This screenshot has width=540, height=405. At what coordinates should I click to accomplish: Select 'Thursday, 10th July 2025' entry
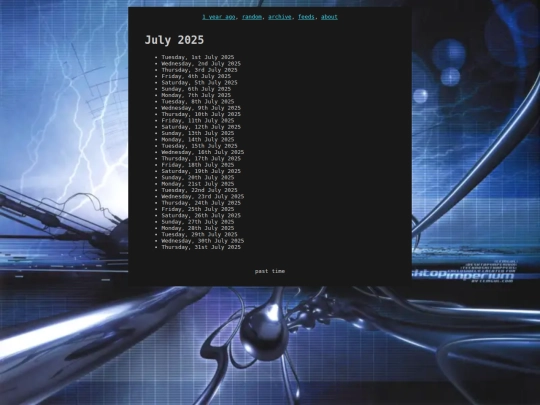pos(201,114)
